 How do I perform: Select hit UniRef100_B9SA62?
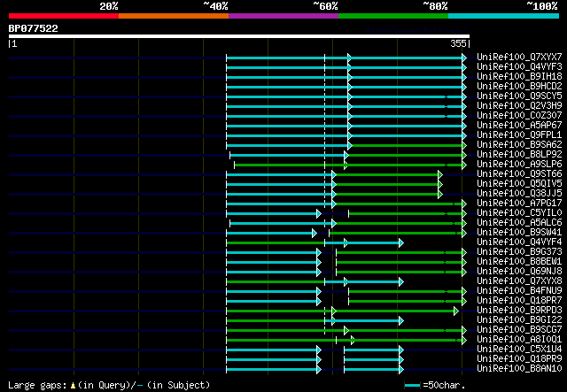(519, 145)
